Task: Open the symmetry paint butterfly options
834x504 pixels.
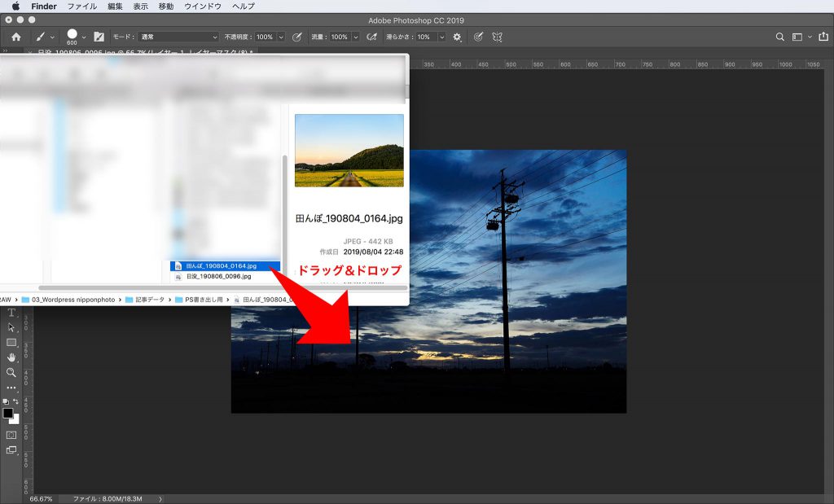Action: (x=498, y=37)
